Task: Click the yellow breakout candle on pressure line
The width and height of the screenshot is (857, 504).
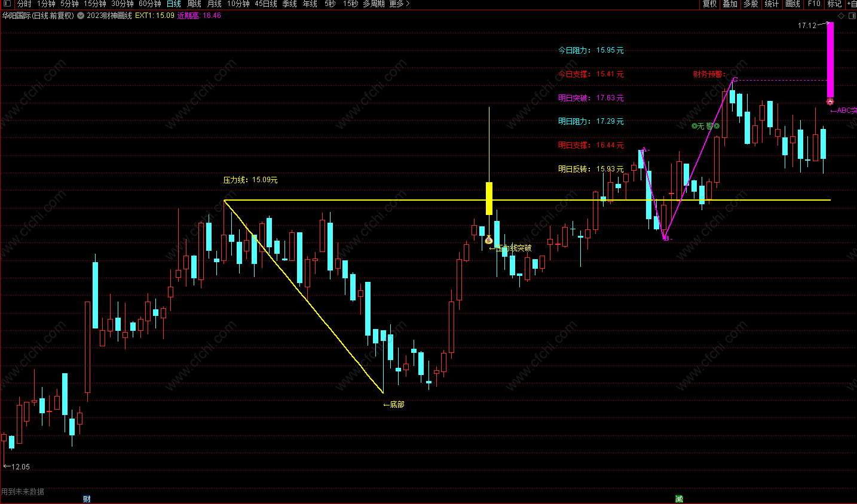Action: click(489, 198)
